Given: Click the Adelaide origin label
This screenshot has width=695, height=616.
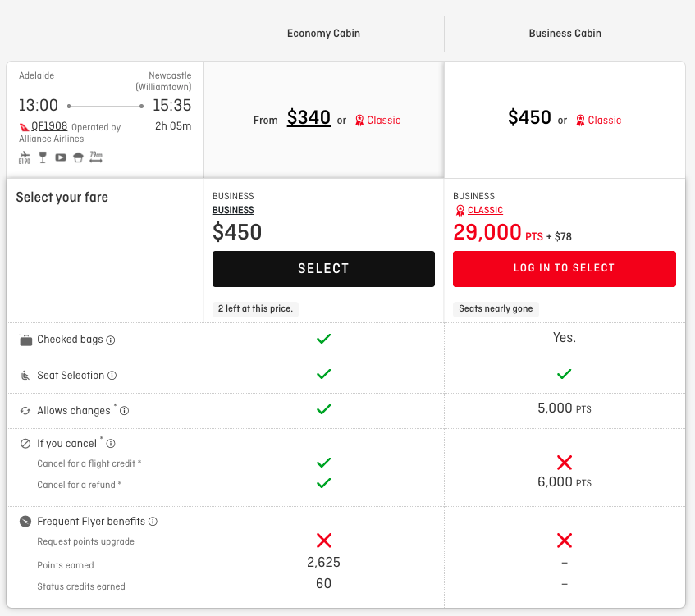Looking at the screenshot, I should pos(36,75).
